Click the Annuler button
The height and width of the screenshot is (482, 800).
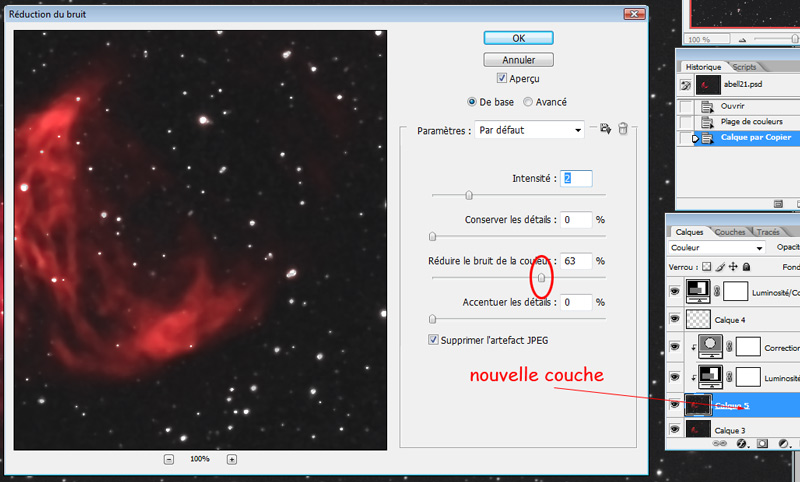pyautogui.click(x=518, y=60)
